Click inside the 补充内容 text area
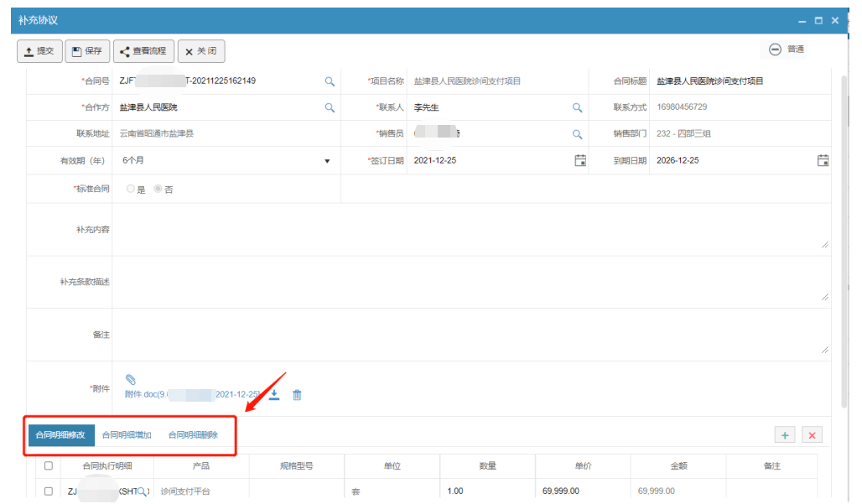862x504 pixels. pyautogui.click(x=470, y=229)
